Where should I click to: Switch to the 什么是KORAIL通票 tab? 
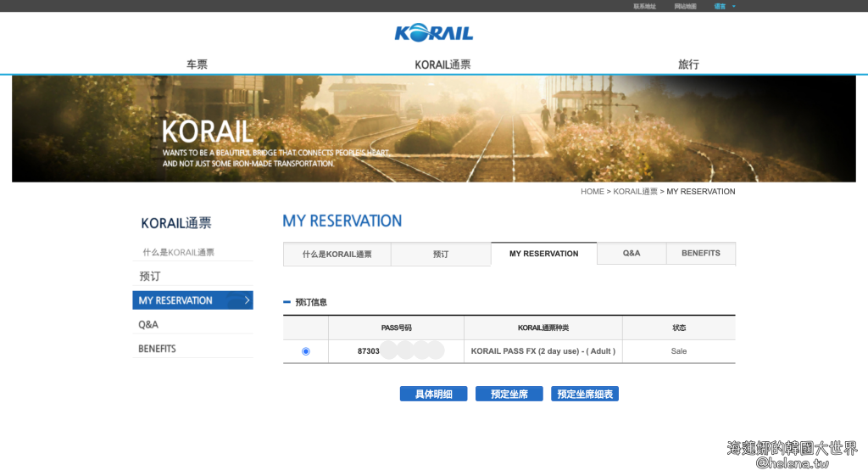pyautogui.click(x=337, y=254)
